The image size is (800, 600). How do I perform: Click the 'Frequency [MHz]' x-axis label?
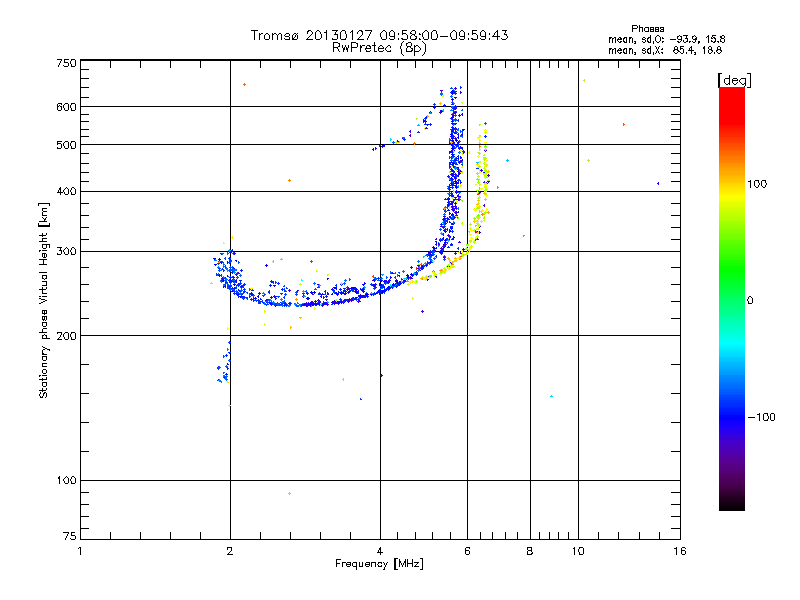[x=379, y=564]
